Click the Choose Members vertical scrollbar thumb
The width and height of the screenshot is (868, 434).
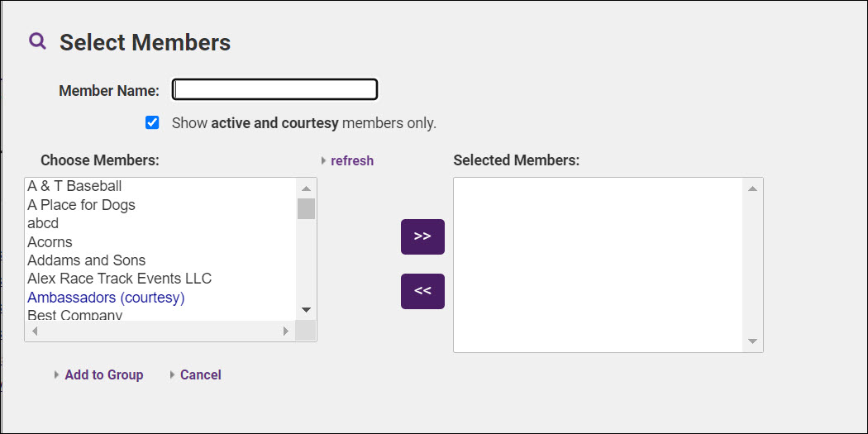[x=306, y=208]
